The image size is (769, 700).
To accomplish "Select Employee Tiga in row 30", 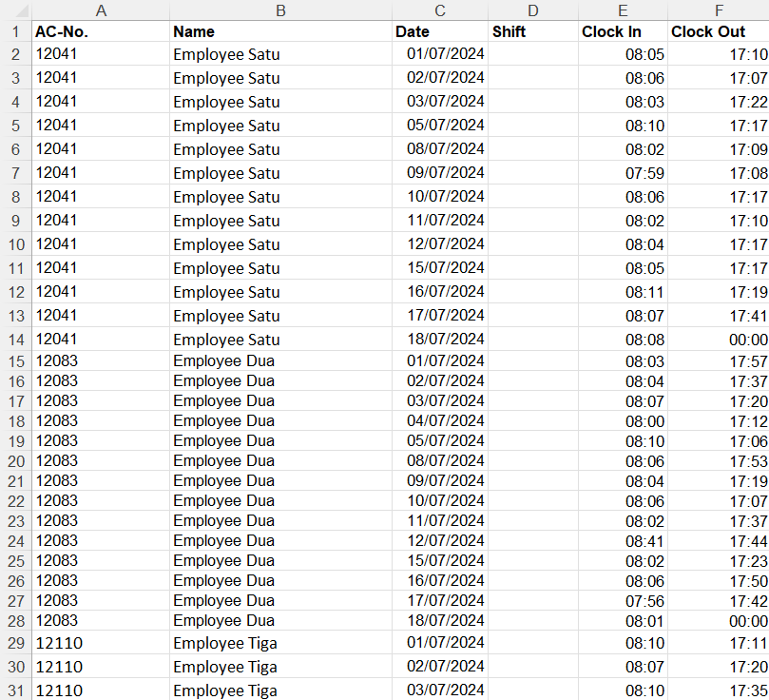I will (x=280, y=666).
